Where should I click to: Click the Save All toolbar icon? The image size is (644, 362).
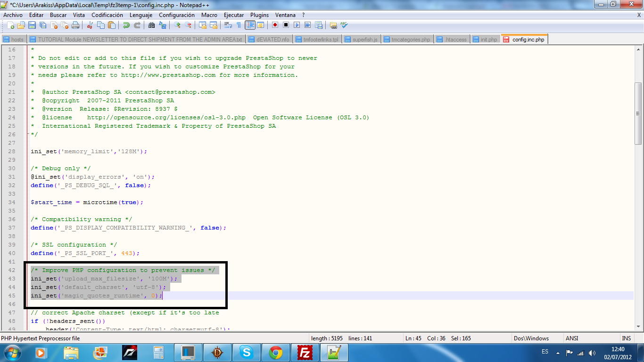click(x=42, y=25)
